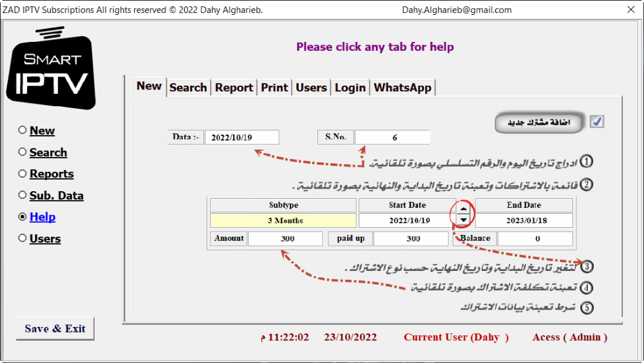This screenshot has width=644, height=363.
Task: Open the 3 Months subtype field
Action: pyautogui.click(x=283, y=221)
